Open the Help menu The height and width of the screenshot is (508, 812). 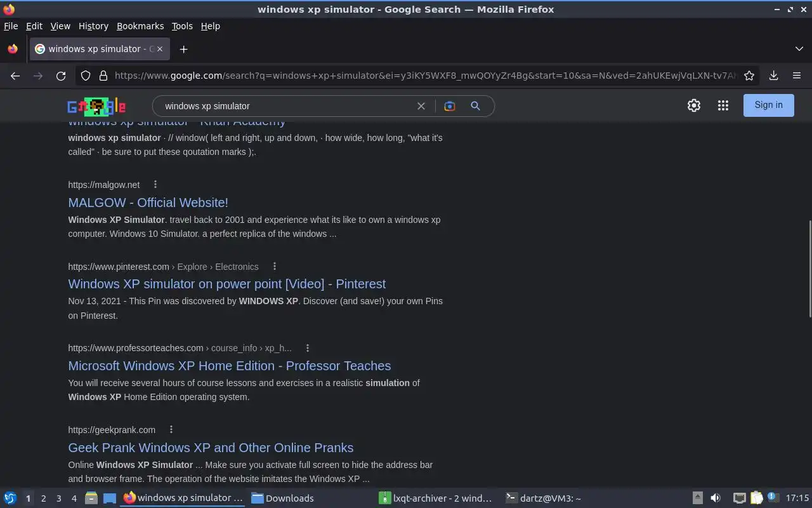210,26
